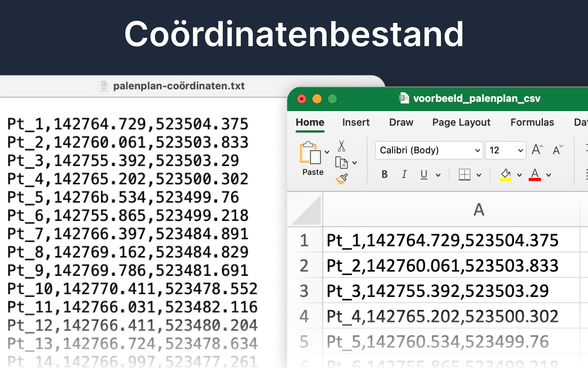The width and height of the screenshot is (588, 368).
Task: Click the Borders icon
Action: (464, 174)
